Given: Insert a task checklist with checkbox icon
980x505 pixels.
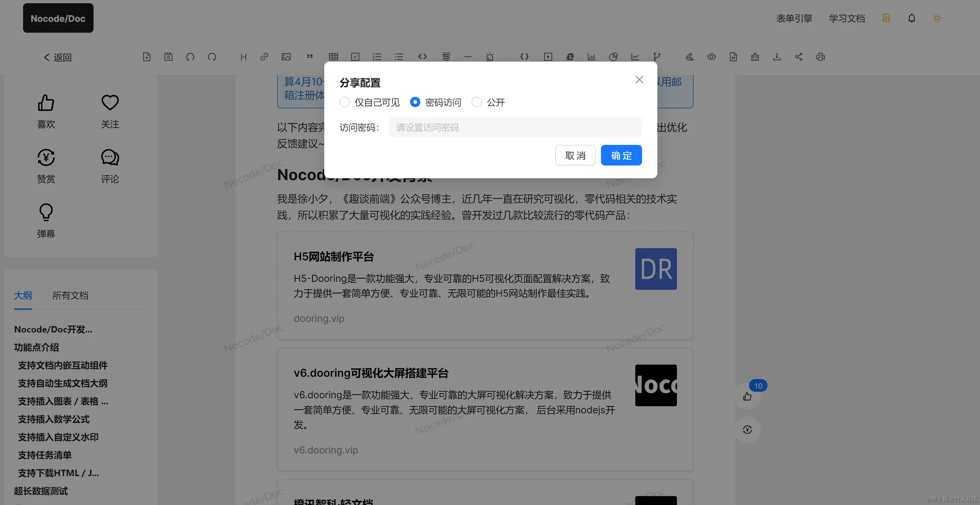Looking at the screenshot, I should [355, 57].
